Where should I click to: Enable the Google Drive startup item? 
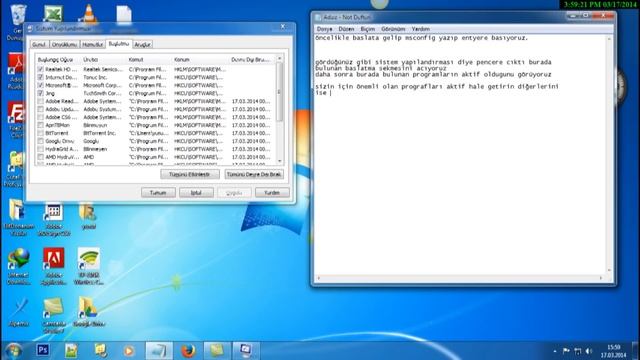tap(40, 141)
